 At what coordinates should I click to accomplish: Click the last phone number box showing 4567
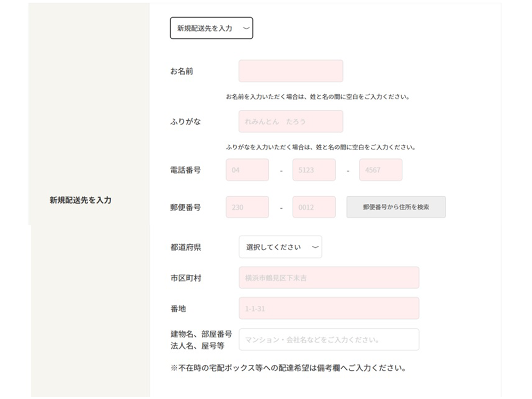click(380, 170)
